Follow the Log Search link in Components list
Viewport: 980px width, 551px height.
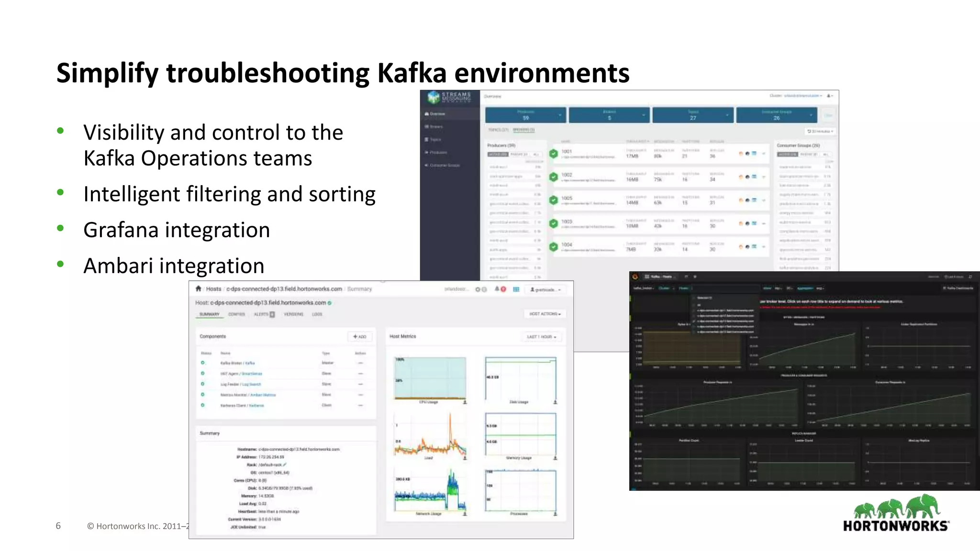point(252,384)
